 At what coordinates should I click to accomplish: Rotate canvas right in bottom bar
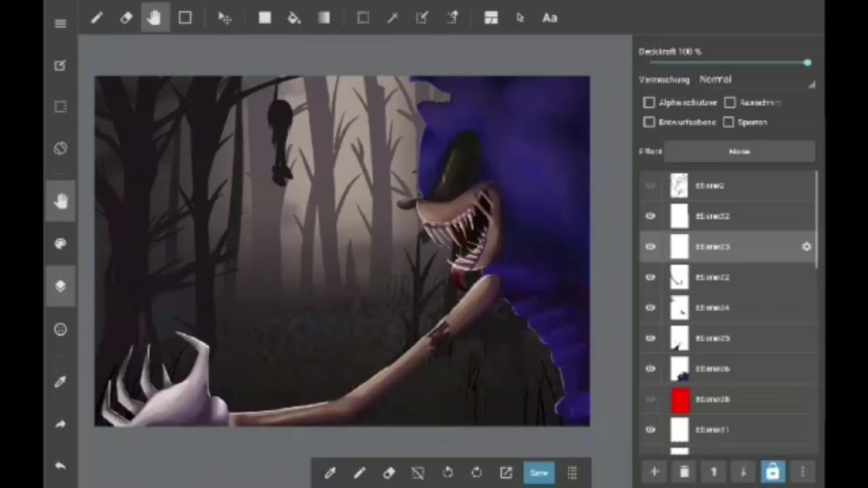[477, 473]
